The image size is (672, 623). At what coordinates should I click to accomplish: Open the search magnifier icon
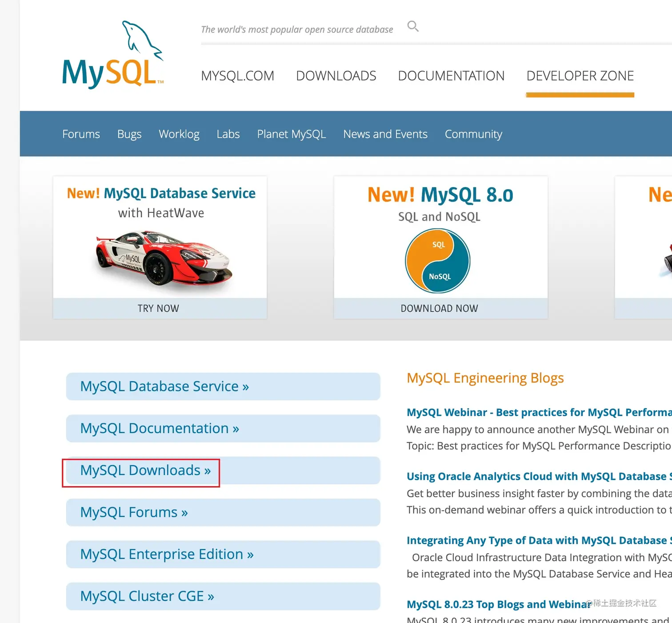(413, 26)
